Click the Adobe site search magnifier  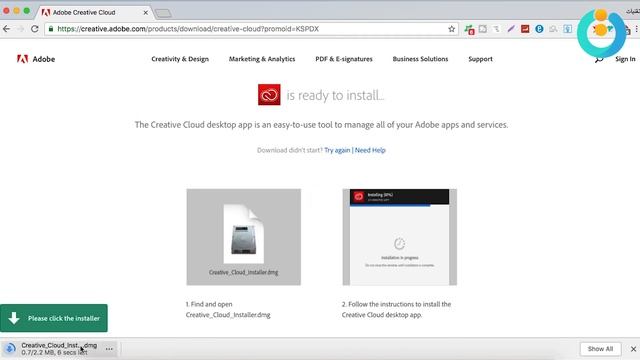[x=599, y=60]
